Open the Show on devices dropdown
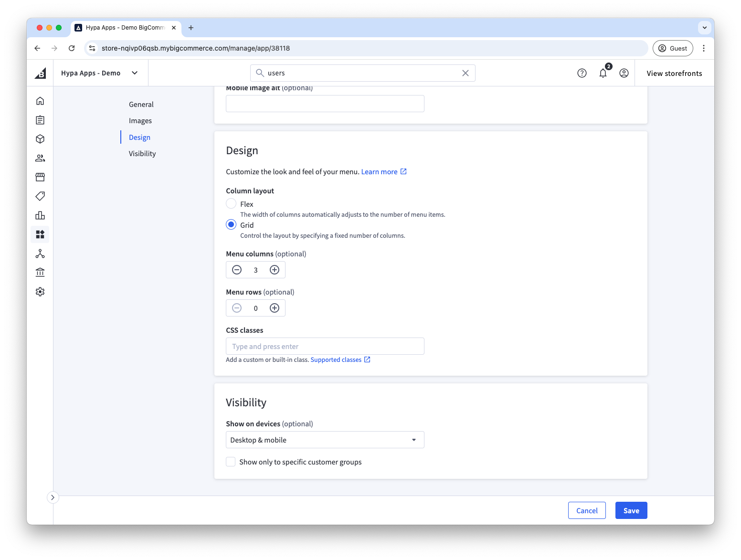This screenshot has height=560, width=741. [x=325, y=440]
